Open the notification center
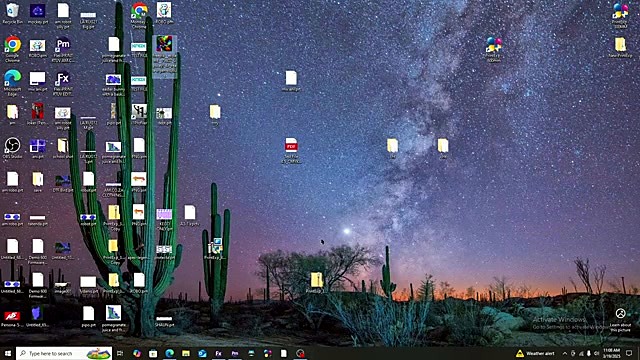Image resolution: width=640 pixels, height=360 pixels. coord(629,353)
